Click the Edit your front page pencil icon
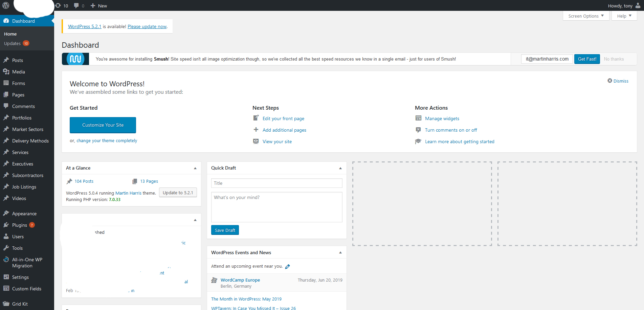The width and height of the screenshot is (644, 310). pos(256,118)
